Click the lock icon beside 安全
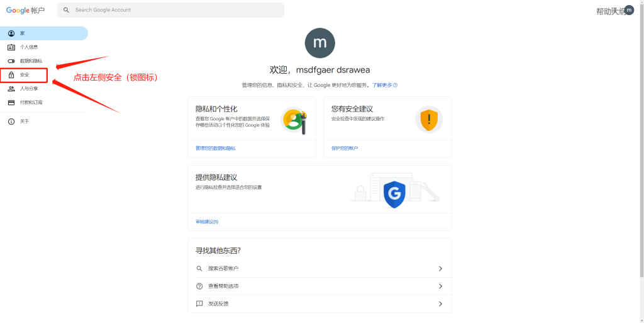The image size is (644, 323). pyautogui.click(x=11, y=75)
